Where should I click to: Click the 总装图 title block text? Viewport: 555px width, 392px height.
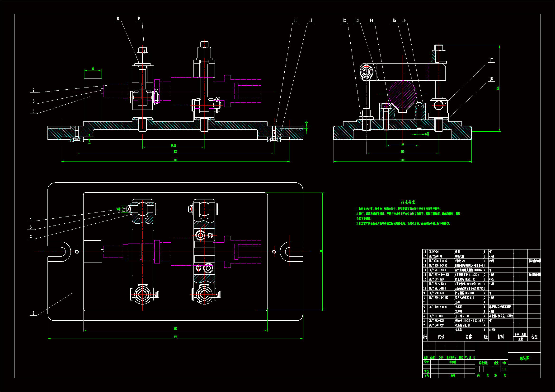pyautogui.click(x=524, y=358)
